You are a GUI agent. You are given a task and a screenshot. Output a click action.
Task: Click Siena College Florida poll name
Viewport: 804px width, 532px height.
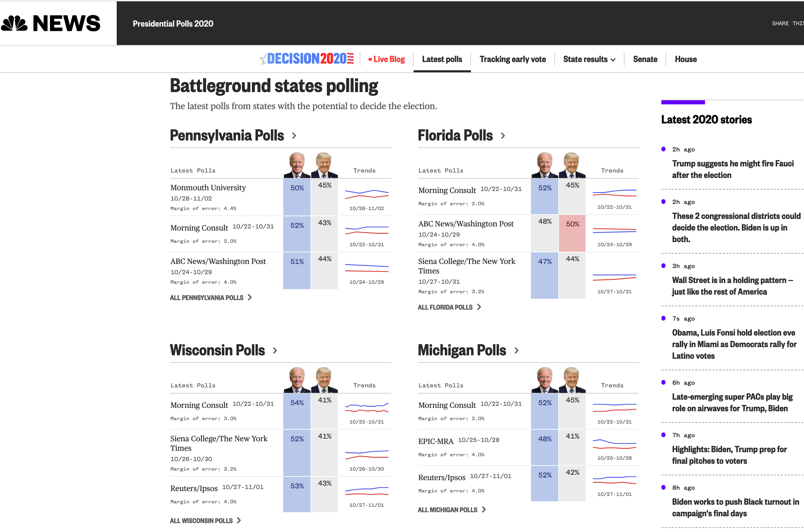click(x=466, y=266)
